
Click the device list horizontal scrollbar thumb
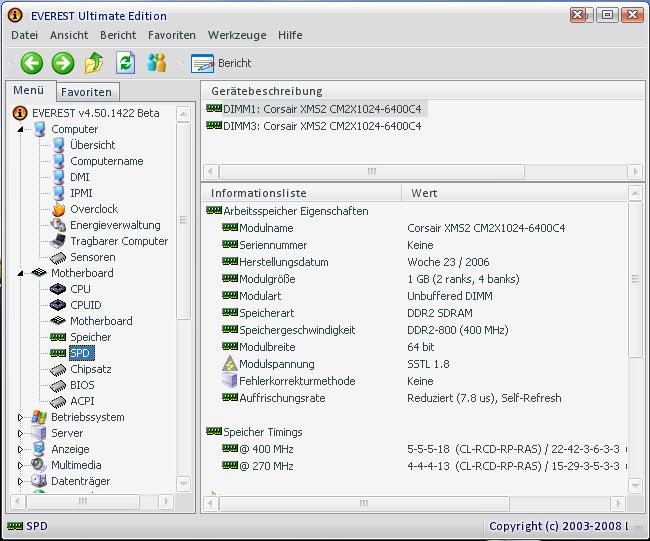(371, 171)
